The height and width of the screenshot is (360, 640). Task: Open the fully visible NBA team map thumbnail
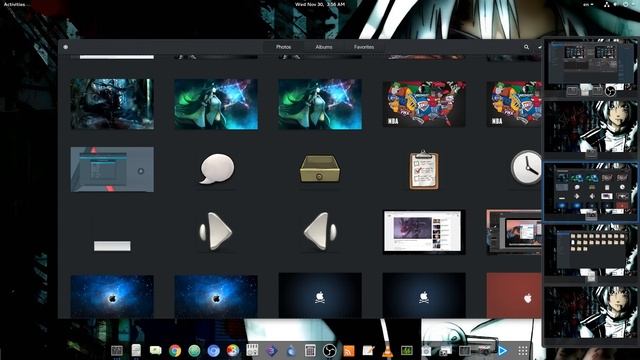(424, 104)
